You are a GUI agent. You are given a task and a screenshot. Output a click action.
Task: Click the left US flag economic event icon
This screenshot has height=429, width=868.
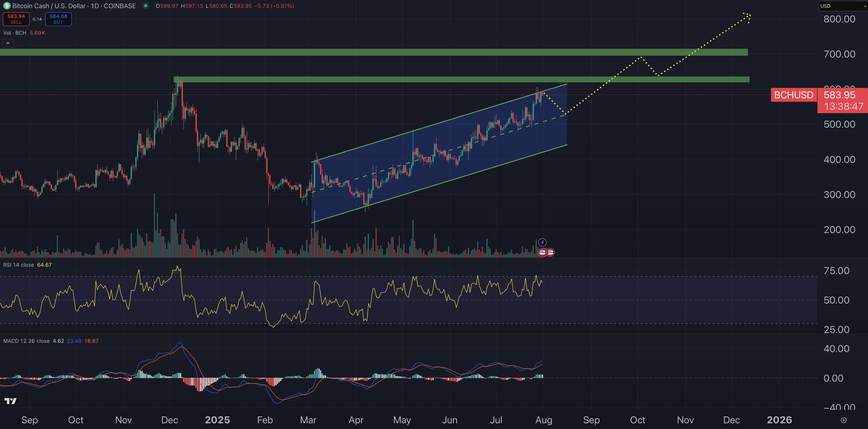[543, 252]
